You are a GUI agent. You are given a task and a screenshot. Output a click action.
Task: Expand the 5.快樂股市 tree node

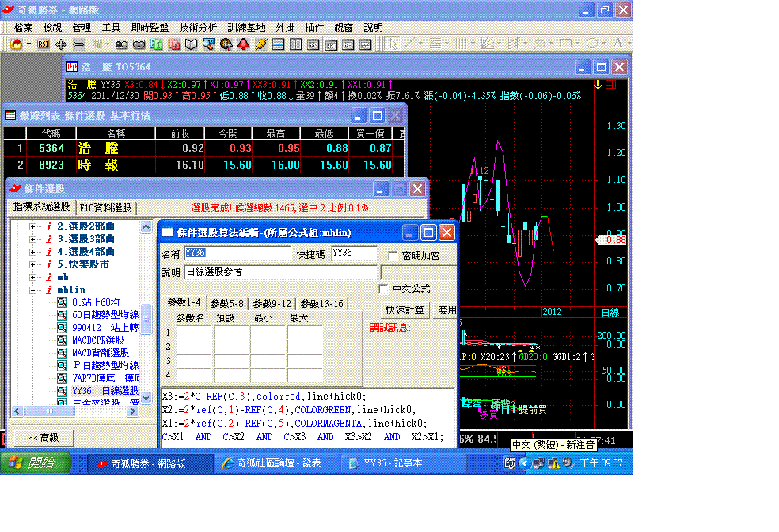coord(32,264)
